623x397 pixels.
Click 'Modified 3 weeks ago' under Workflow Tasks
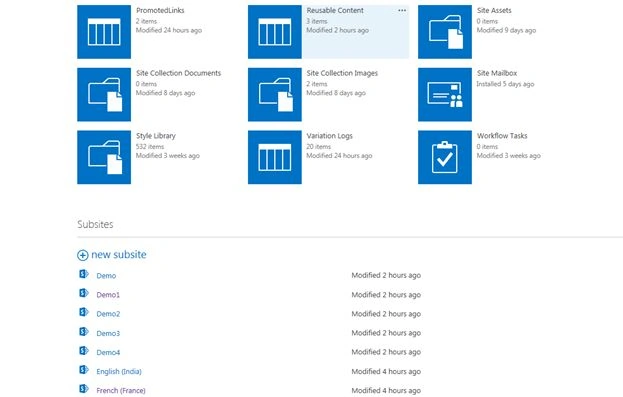509,156
